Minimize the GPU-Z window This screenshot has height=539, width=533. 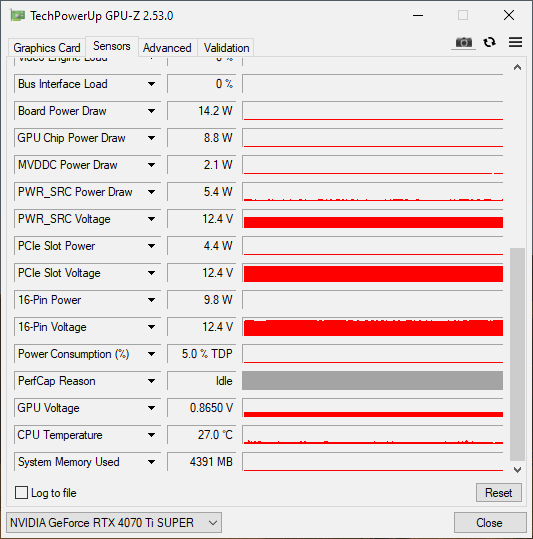pos(418,15)
